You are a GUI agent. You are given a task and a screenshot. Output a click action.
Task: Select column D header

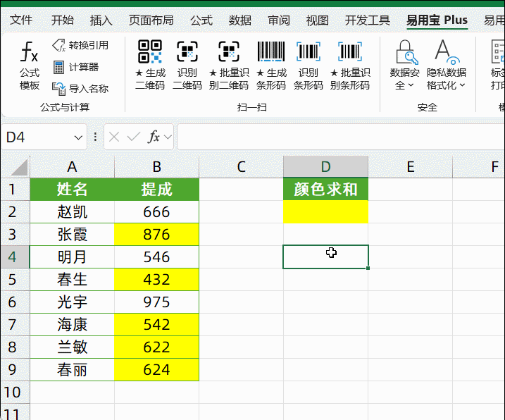[x=325, y=167]
